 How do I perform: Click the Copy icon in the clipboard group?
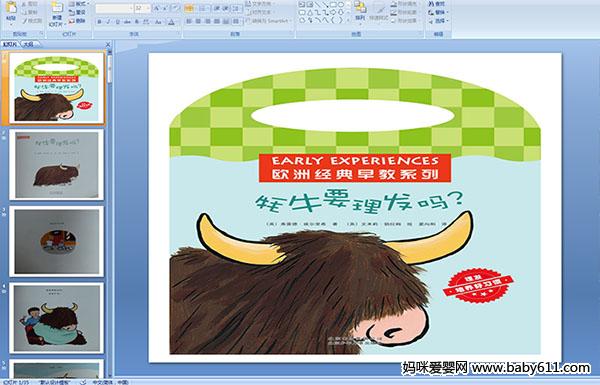tap(24, 13)
